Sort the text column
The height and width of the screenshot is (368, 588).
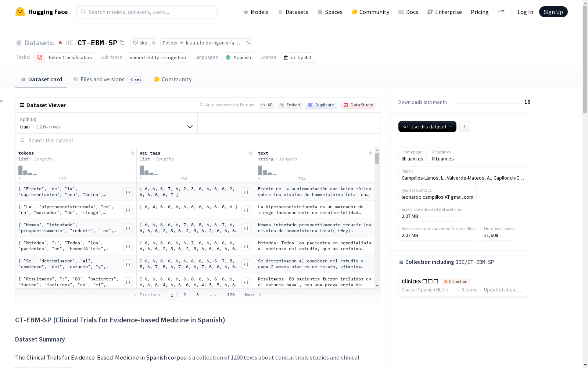(370, 153)
